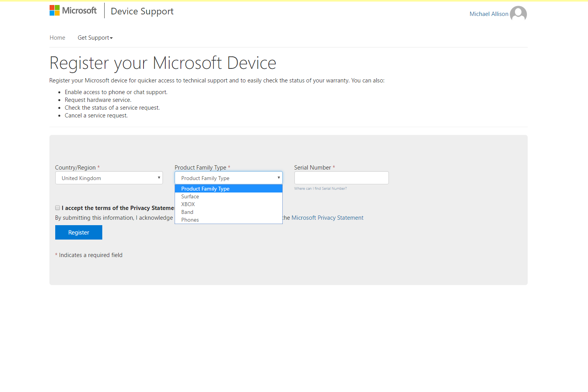This screenshot has width=588, height=392.
Task: Tick the accept Privacy Statement terms checkbox
Action: coord(58,208)
